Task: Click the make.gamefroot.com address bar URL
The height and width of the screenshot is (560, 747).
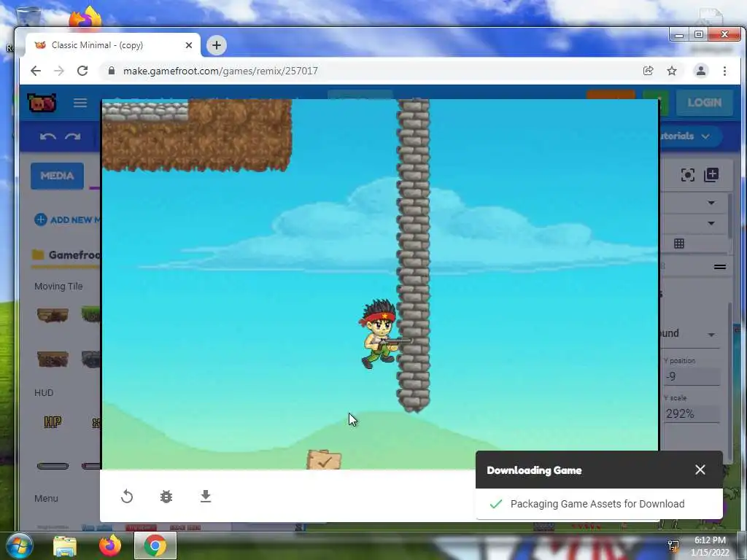Action: click(x=220, y=71)
